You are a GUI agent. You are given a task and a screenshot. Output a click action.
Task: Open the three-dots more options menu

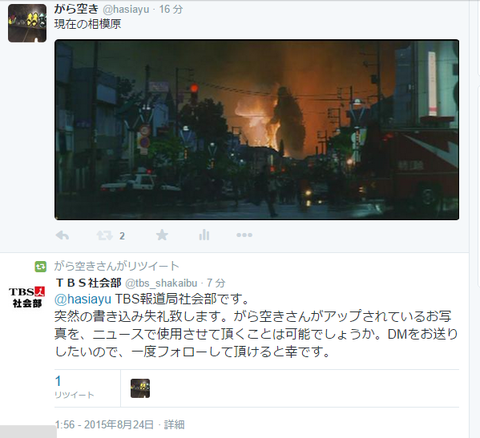tap(244, 235)
